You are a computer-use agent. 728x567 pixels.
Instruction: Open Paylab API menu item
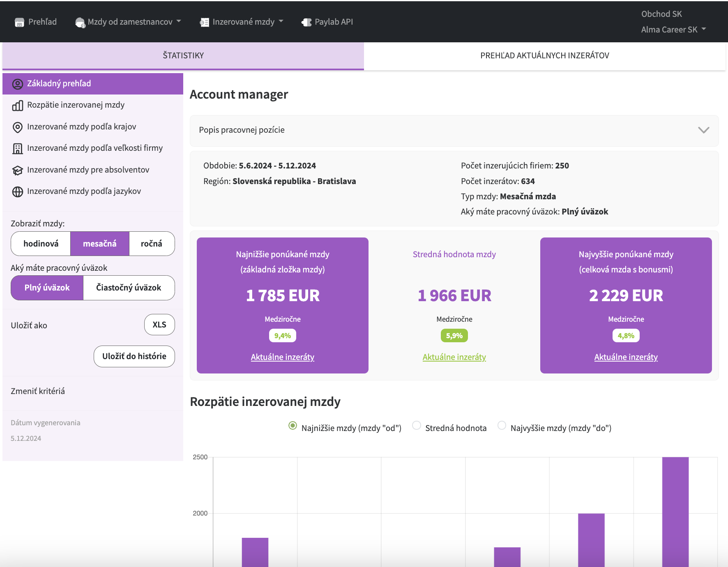click(327, 22)
